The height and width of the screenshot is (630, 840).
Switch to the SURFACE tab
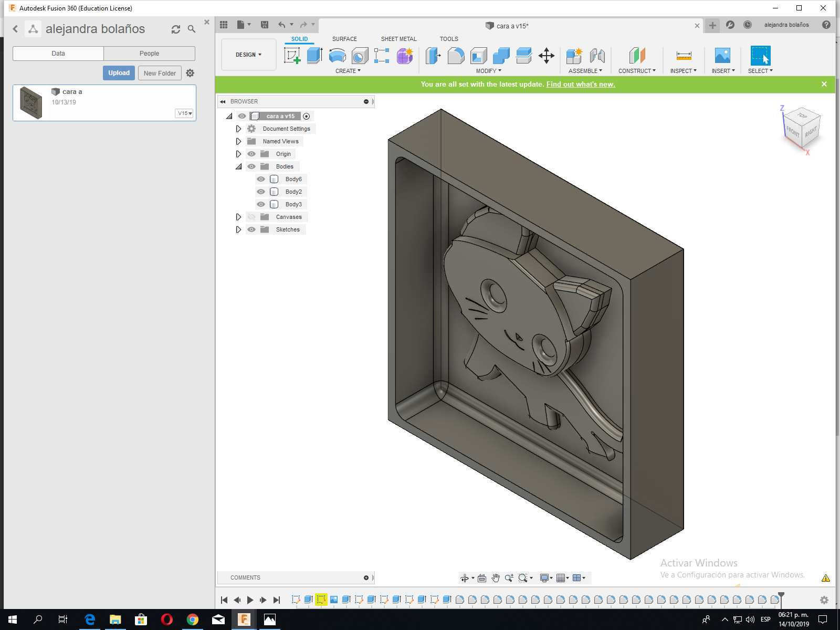tap(344, 39)
